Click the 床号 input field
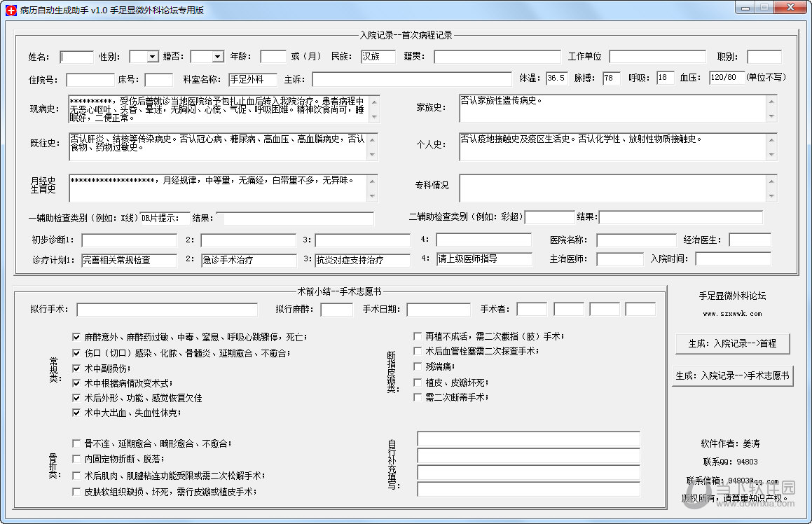The width and height of the screenshot is (812, 524). click(158, 80)
